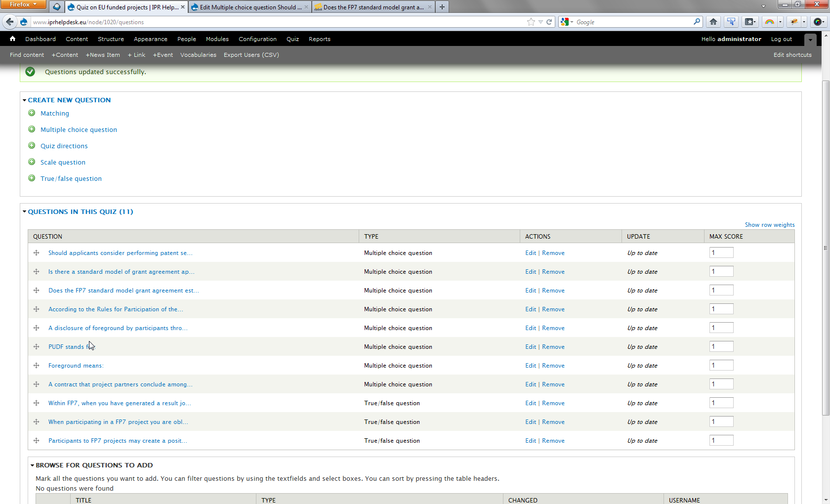This screenshot has width=830, height=504.
Task: Click plus icon beside True/false question
Action: (x=32, y=178)
